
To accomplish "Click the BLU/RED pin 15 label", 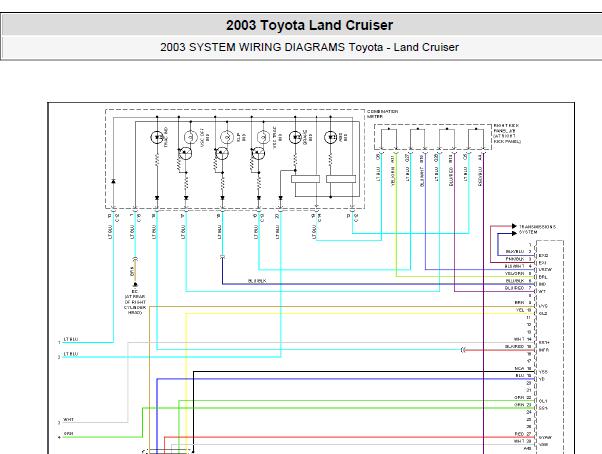I will pyautogui.click(x=515, y=347).
